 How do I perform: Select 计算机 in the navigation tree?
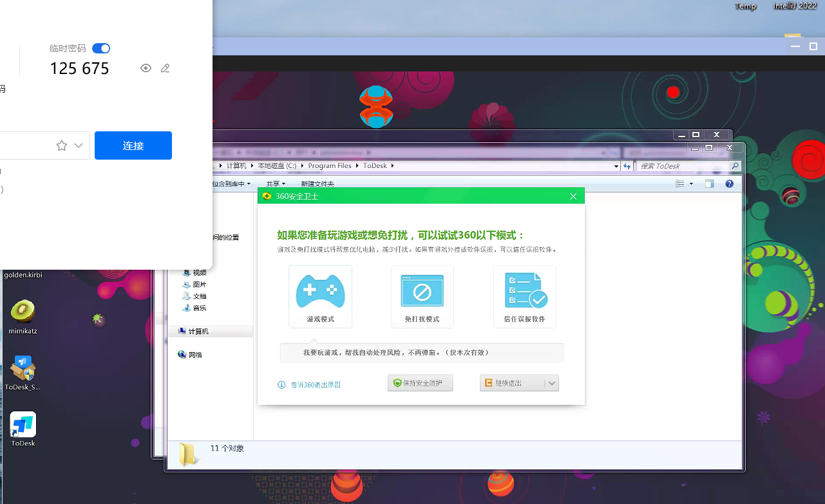click(x=198, y=331)
